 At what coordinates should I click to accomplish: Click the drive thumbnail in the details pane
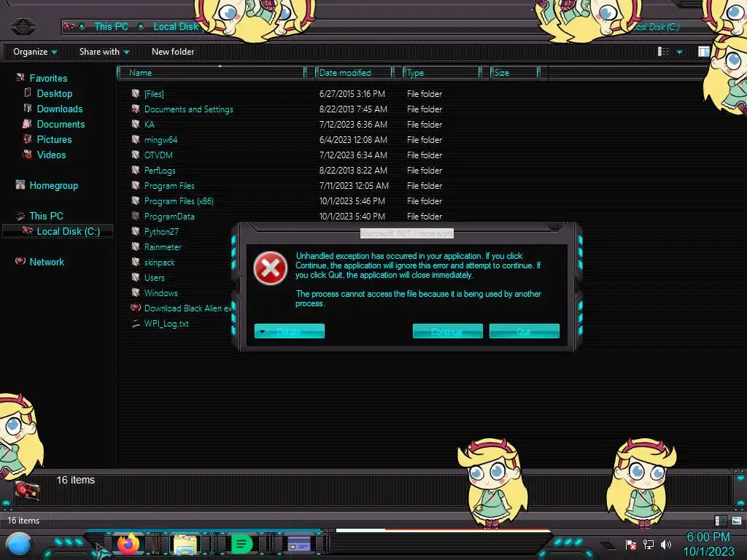click(x=27, y=490)
